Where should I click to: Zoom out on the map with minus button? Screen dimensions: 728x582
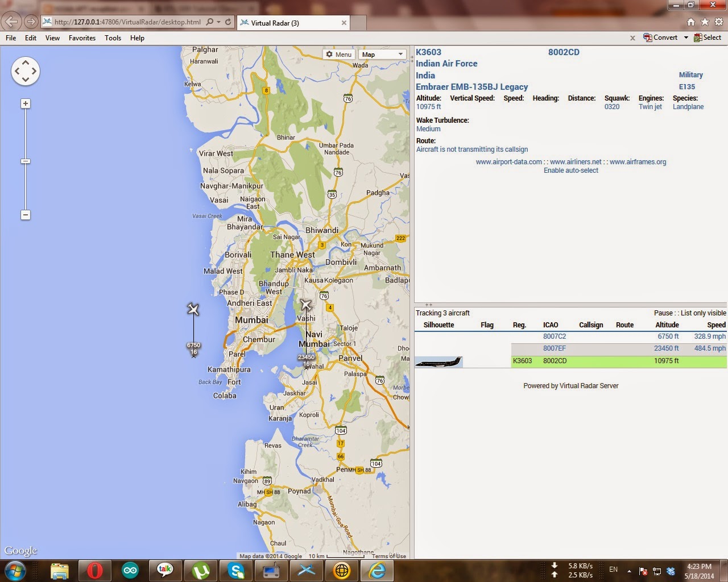pos(25,215)
